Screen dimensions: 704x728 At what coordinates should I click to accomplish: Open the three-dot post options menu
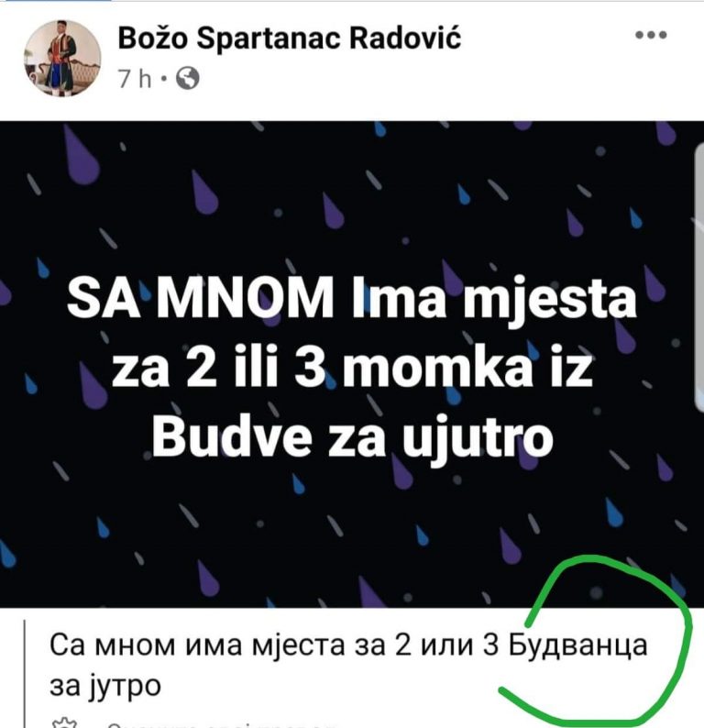coord(651,35)
